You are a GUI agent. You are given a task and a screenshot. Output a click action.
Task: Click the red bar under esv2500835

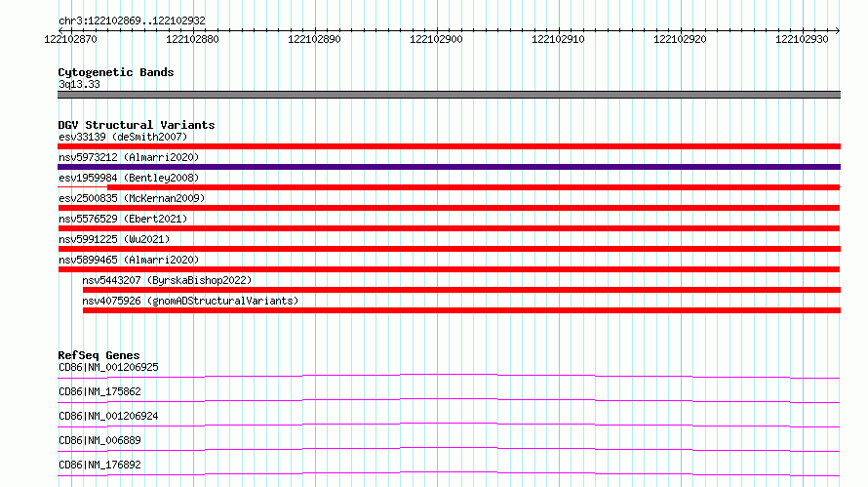click(x=449, y=208)
